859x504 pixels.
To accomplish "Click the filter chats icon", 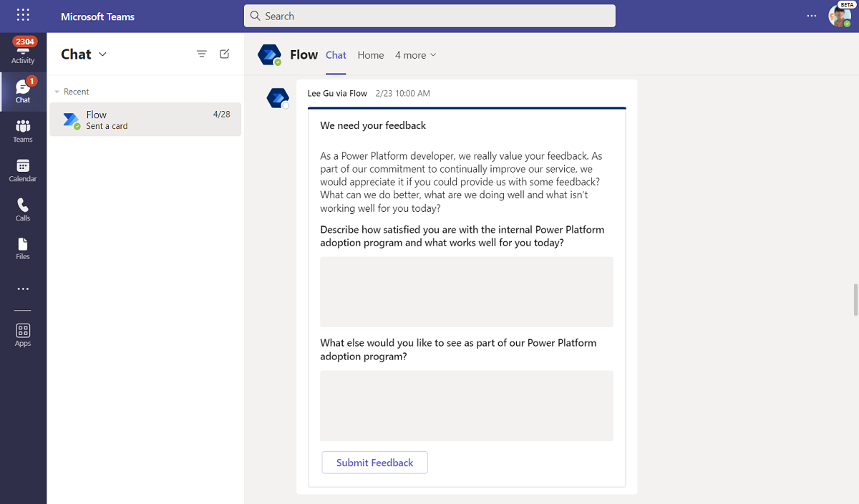I will tap(202, 54).
